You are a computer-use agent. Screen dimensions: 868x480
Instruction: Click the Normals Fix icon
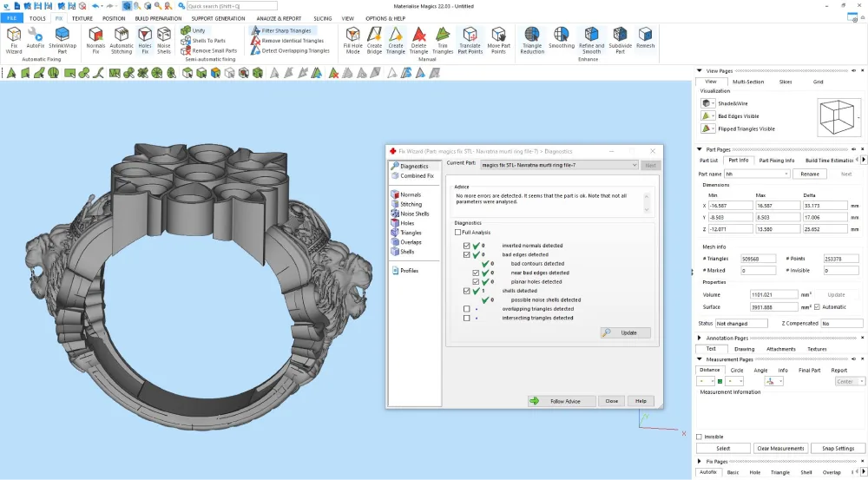coord(95,41)
